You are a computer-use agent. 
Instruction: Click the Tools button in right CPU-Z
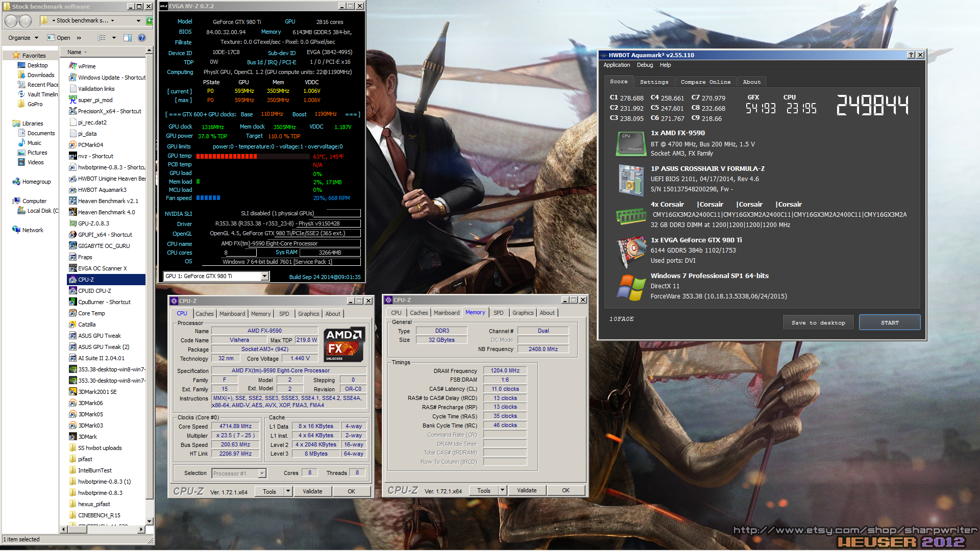click(484, 490)
